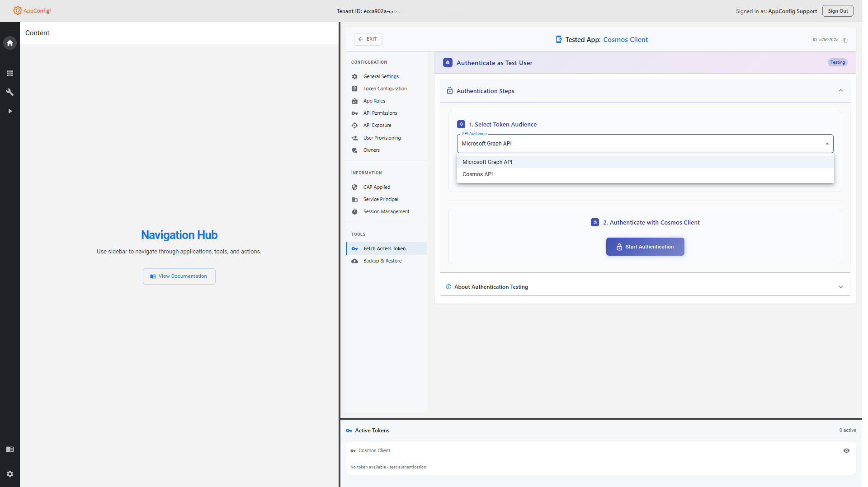Choose Cosmos API option
This screenshot has height=487, width=868.
(646, 174)
